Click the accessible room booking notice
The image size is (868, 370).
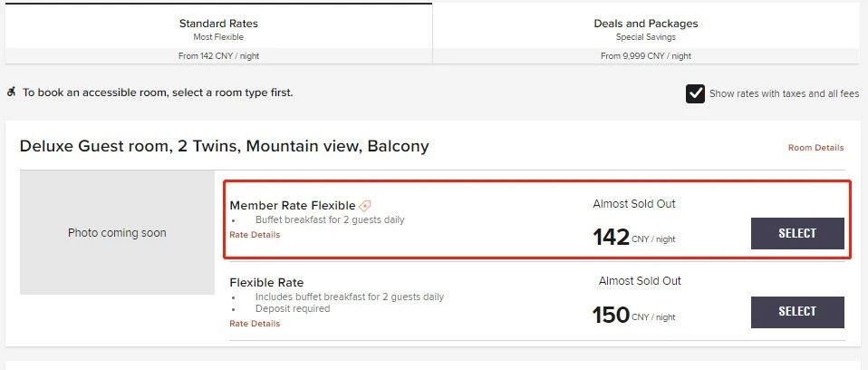[x=158, y=92]
